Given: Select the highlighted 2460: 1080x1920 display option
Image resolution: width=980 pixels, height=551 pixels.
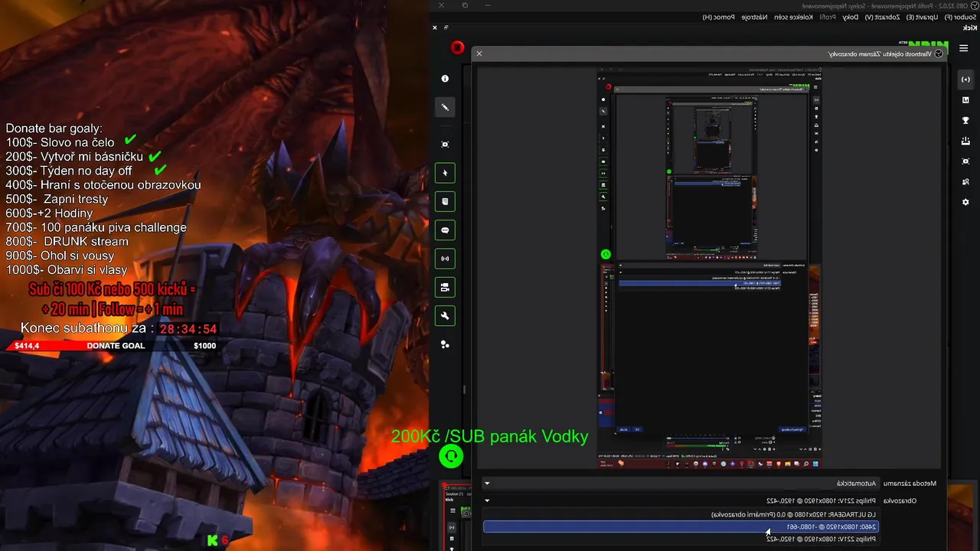Looking at the screenshot, I should coord(681,527).
